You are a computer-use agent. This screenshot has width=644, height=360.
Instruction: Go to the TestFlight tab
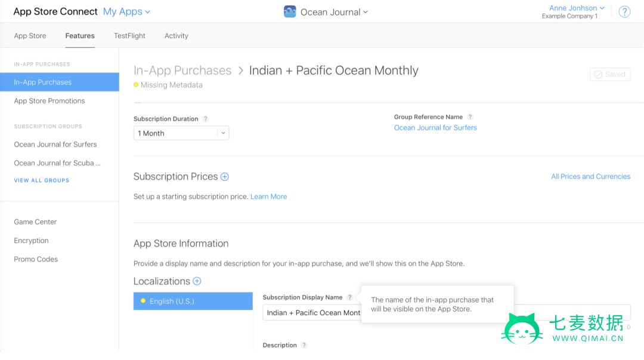point(129,36)
